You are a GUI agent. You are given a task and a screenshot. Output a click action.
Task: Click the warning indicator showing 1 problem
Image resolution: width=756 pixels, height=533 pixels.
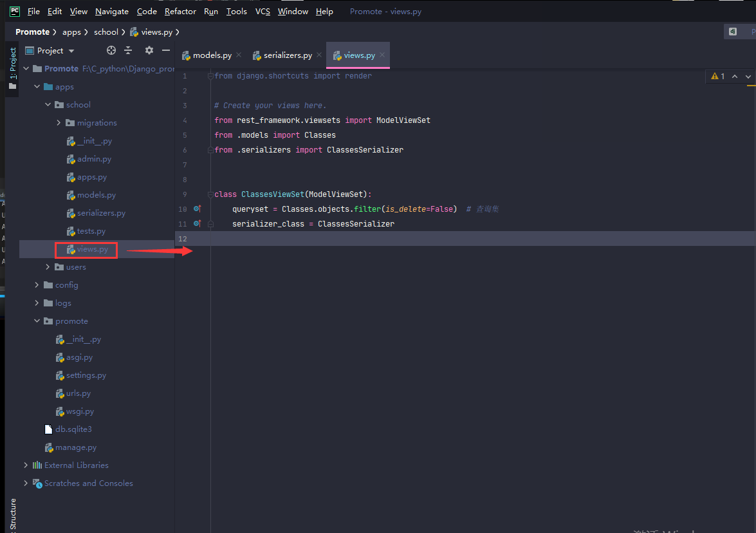(718, 76)
